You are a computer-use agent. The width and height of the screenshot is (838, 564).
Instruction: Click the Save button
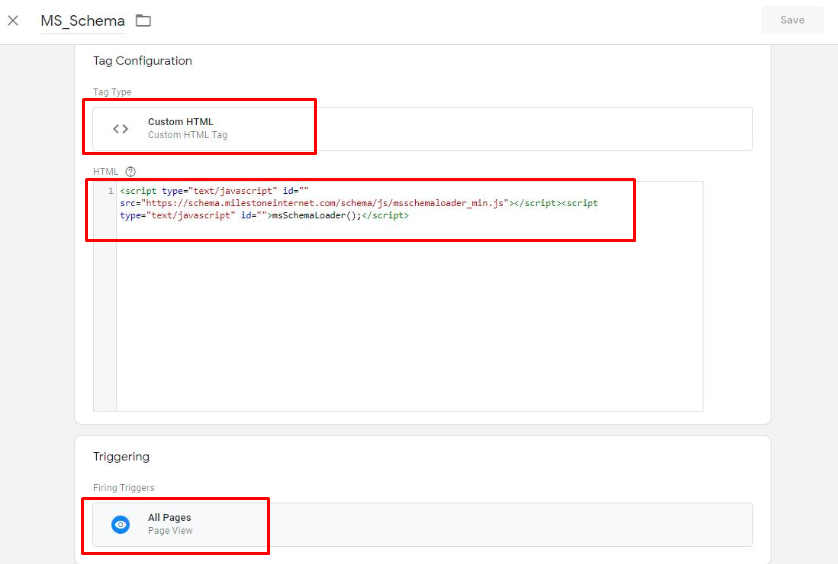point(792,20)
